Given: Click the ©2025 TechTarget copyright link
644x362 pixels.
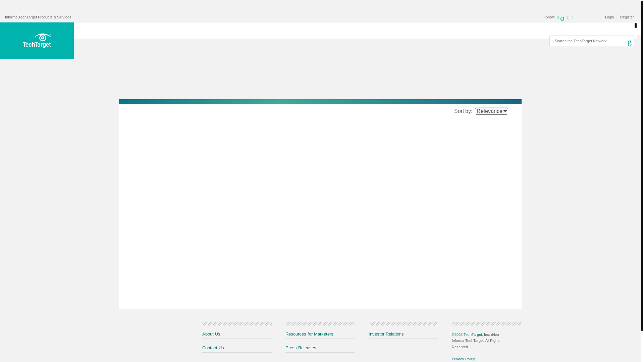Looking at the screenshot, I should coord(467,335).
